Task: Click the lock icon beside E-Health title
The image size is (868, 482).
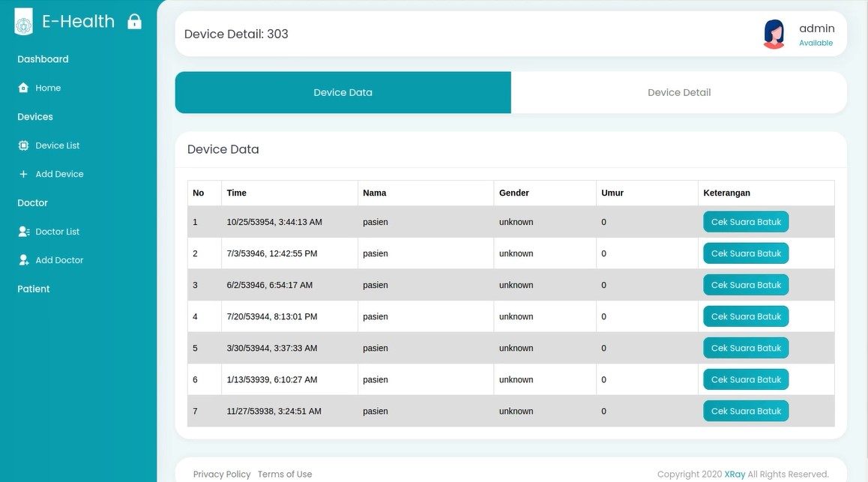Action: point(134,20)
